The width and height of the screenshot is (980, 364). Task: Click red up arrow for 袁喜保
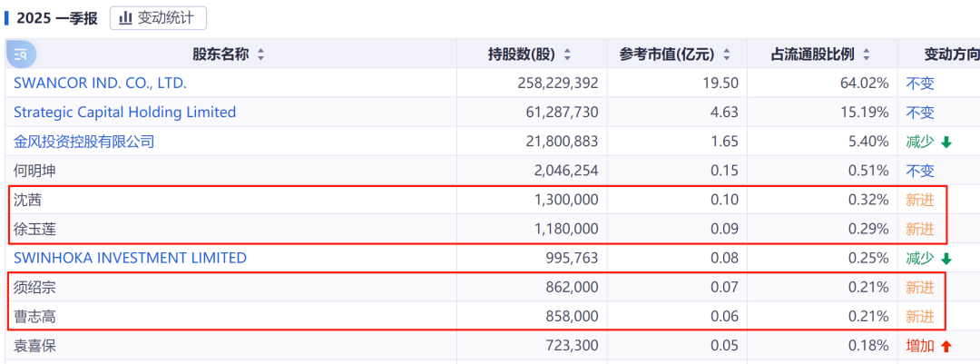click(x=946, y=345)
